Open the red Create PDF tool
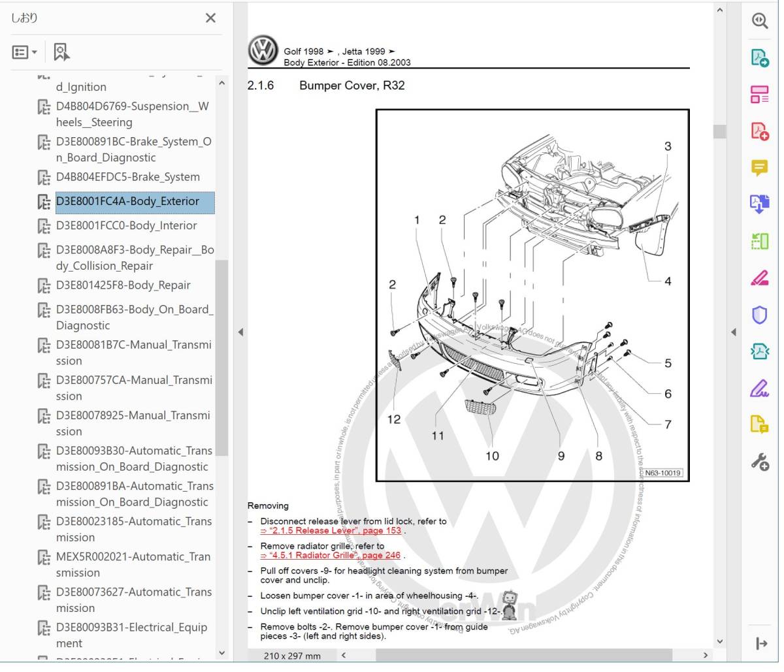Screen dimensions: 784x672 (759, 131)
